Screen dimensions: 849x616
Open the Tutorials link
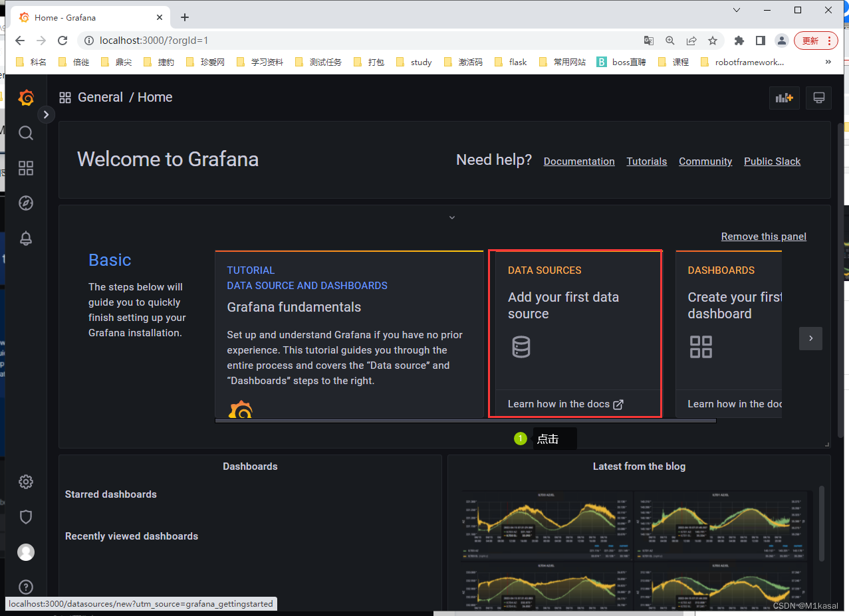647,161
